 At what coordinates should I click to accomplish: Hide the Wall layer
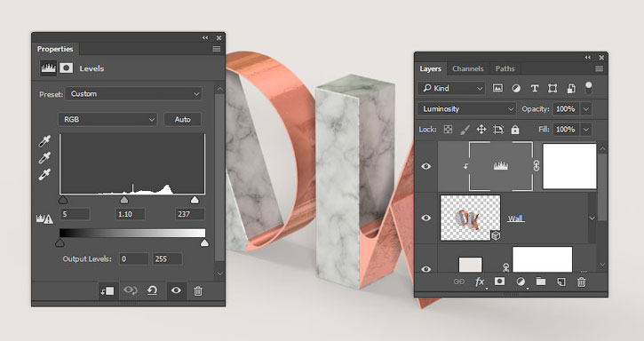[425, 218]
